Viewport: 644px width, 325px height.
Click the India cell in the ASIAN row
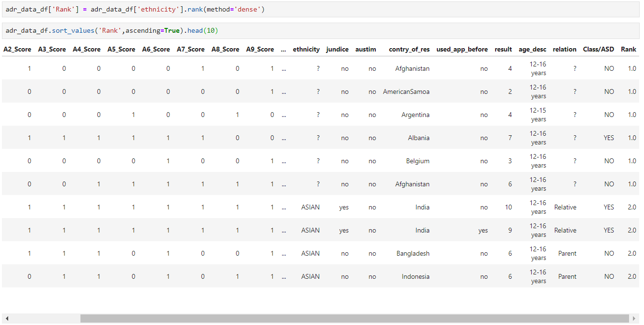tap(422, 207)
